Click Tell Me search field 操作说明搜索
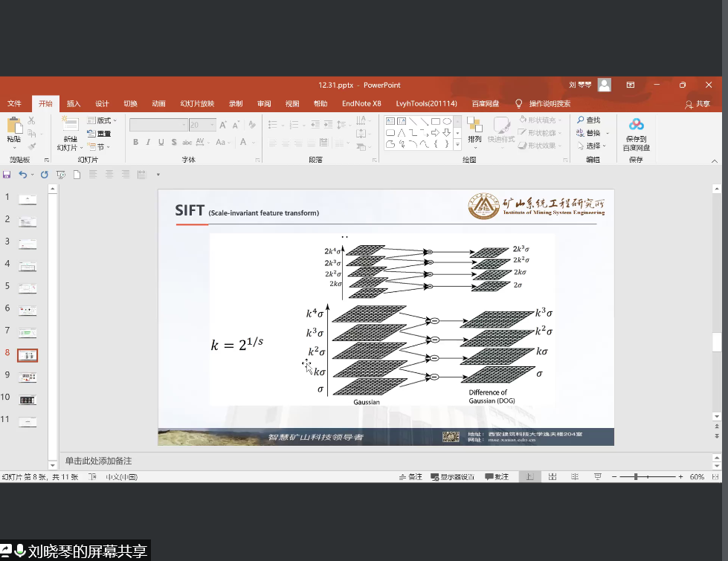This screenshot has height=561, width=728. 550,103
